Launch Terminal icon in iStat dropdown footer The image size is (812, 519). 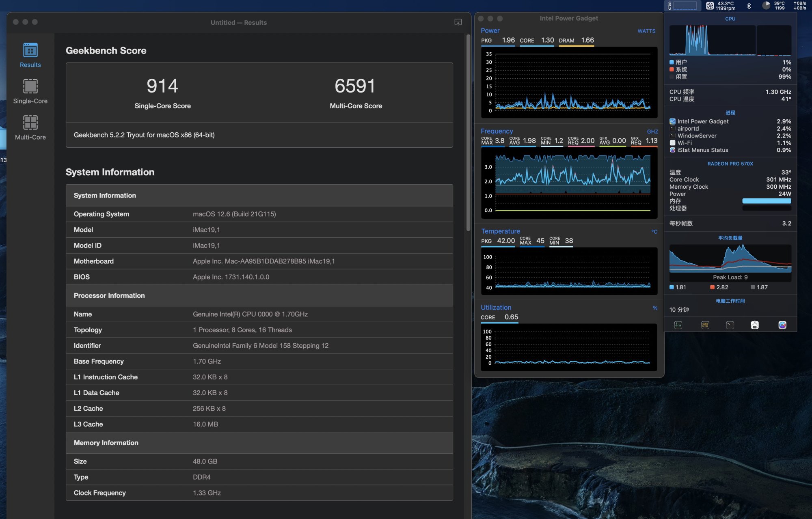730,325
